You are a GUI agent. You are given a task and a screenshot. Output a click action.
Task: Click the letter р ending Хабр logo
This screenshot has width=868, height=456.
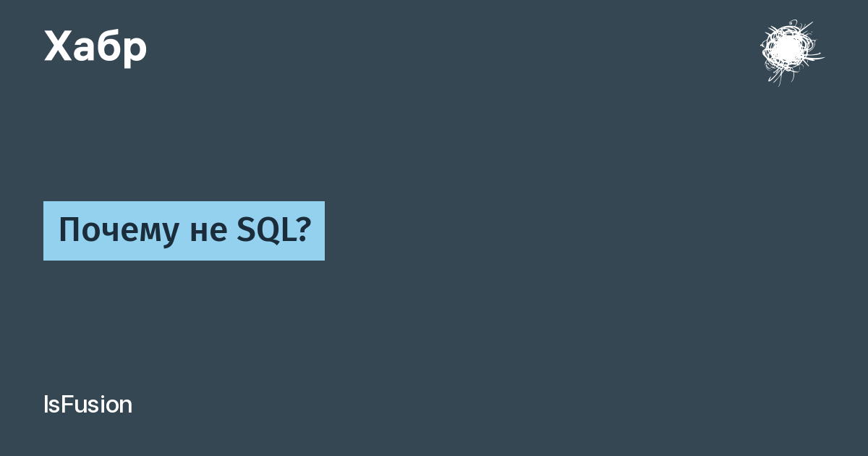(x=135, y=51)
